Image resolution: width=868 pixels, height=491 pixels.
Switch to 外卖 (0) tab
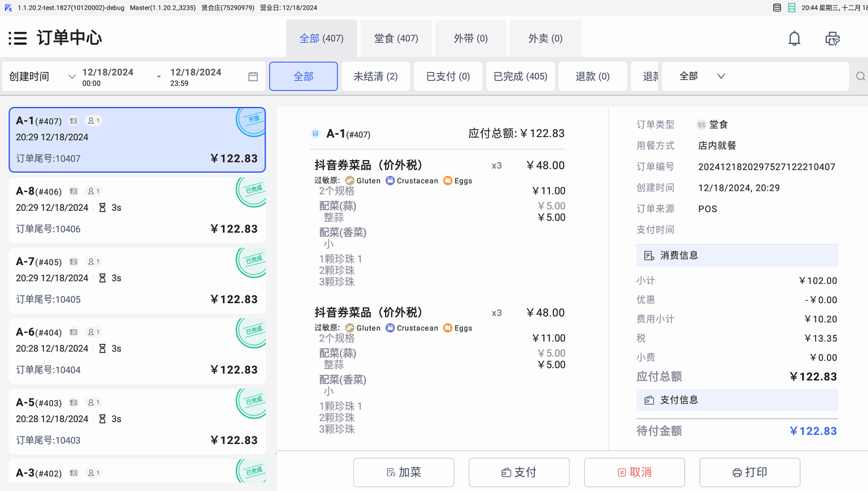(x=546, y=38)
